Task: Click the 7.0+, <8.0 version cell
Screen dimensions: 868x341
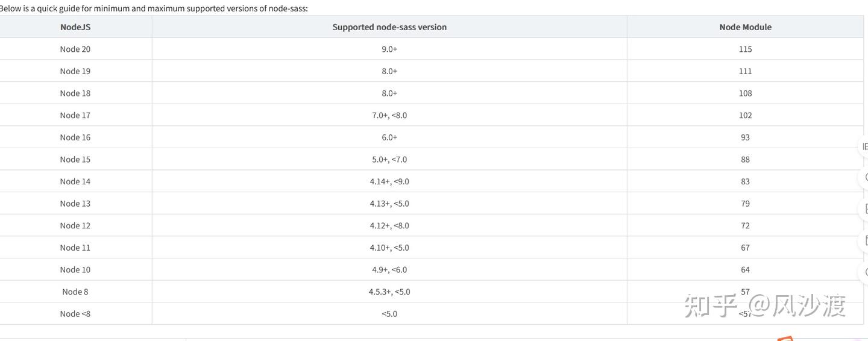Action: click(389, 116)
